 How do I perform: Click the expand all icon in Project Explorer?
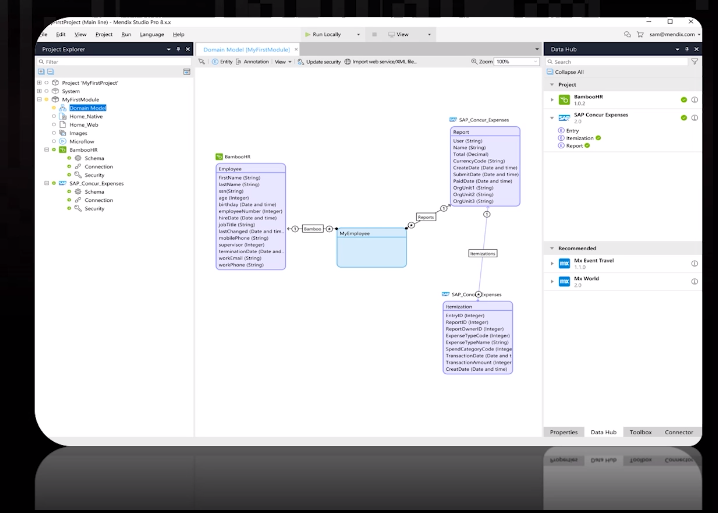coord(41,71)
